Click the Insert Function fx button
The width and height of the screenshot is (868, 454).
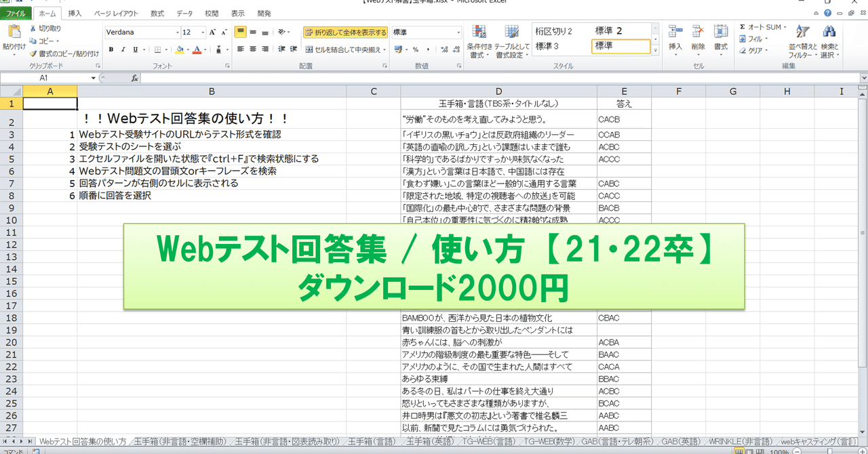(x=134, y=78)
